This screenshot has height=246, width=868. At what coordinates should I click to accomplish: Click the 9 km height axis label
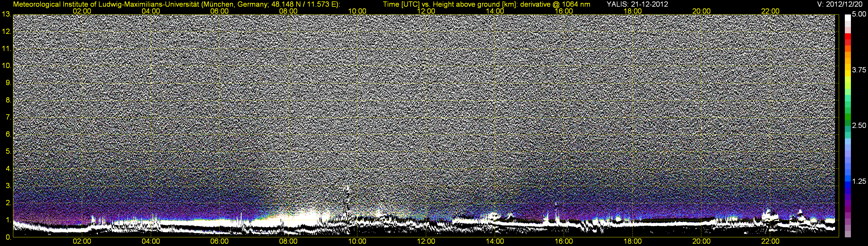click(x=8, y=83)
